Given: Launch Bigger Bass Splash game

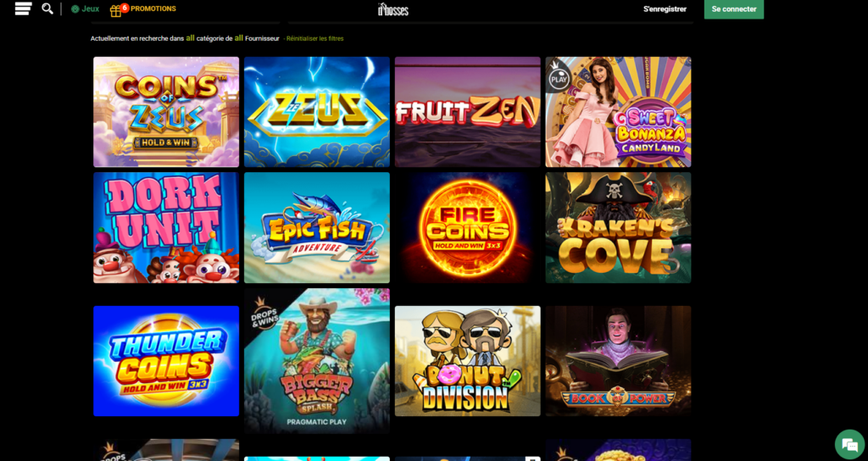Looking at the screenshot, I should pyautogui.click(x=317, y=361).
